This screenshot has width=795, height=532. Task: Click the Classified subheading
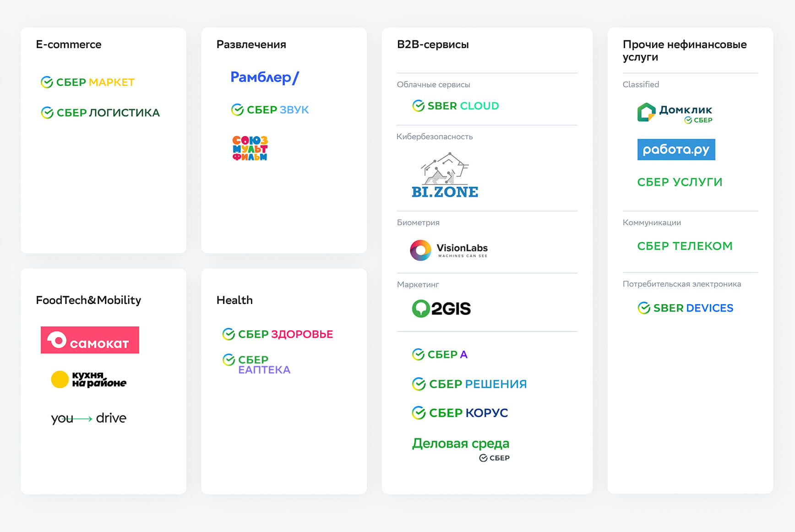[x=641, y=85]
